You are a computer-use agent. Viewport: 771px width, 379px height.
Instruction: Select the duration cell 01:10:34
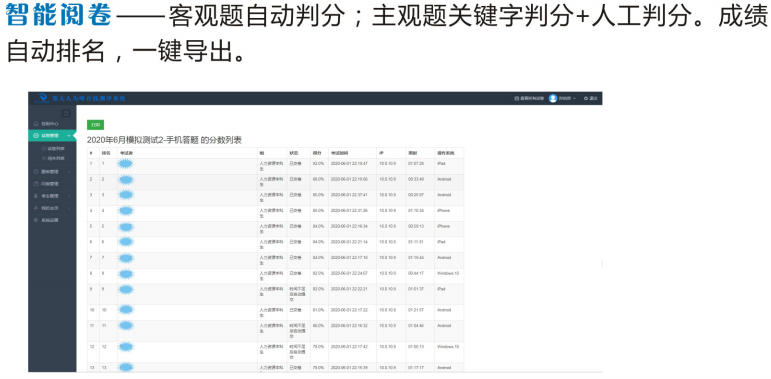point(416,210)
